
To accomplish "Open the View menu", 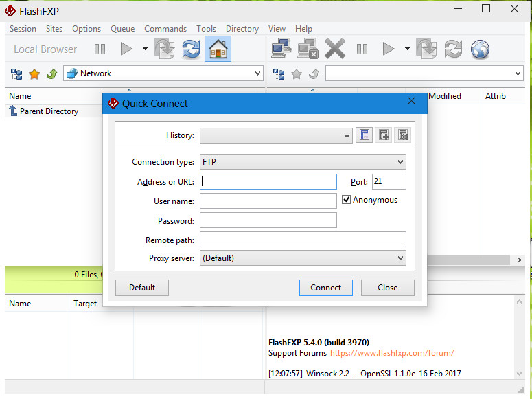I will pos(277,29).
